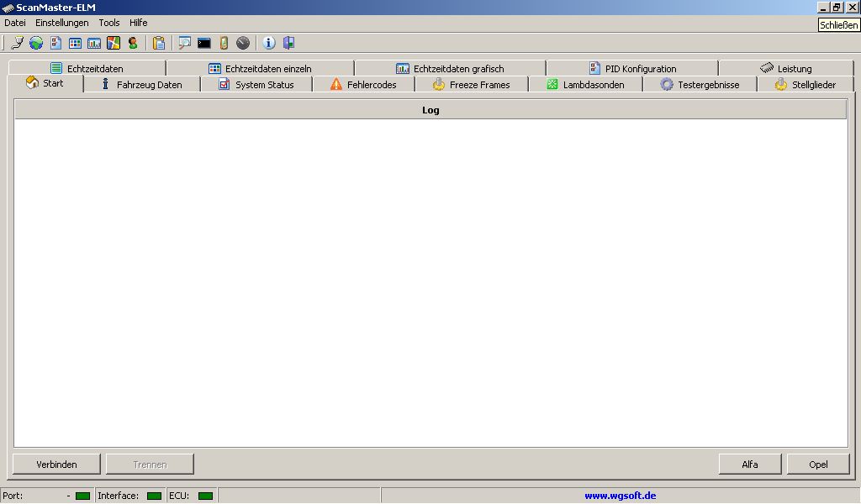
Task: Click the magnifier search icon in toolbar
Action: [x=184, y=43]
